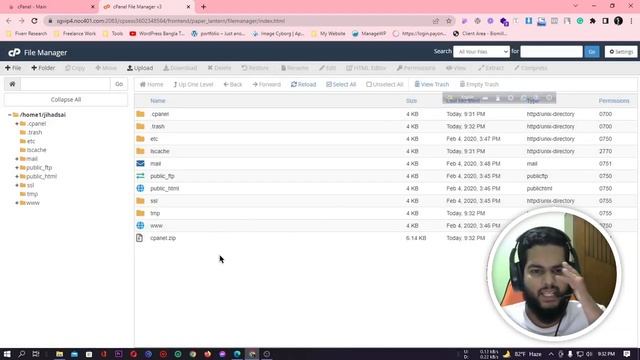This screenshot has height=360, width=640.
Task: Click the public_html globe icon
Action: point(140,188)
